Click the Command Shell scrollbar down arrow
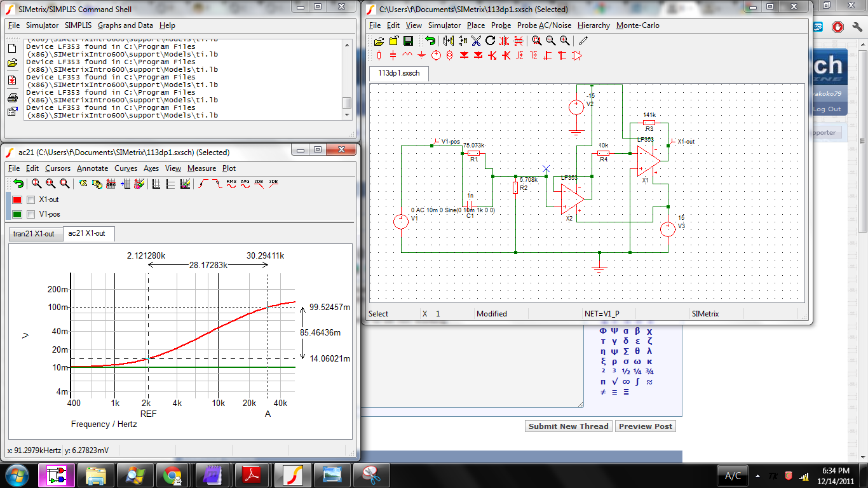 pyautogui.click(x=346, y=115)
